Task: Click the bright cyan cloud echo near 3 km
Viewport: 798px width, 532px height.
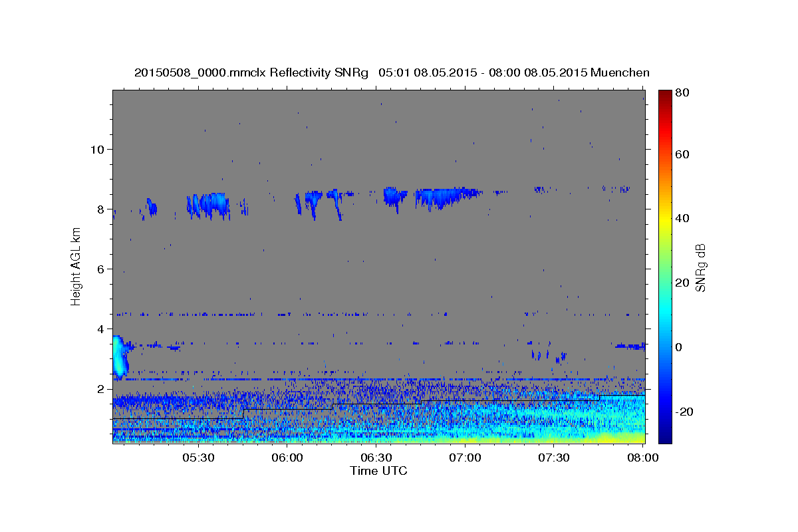Action: point(119,358)
